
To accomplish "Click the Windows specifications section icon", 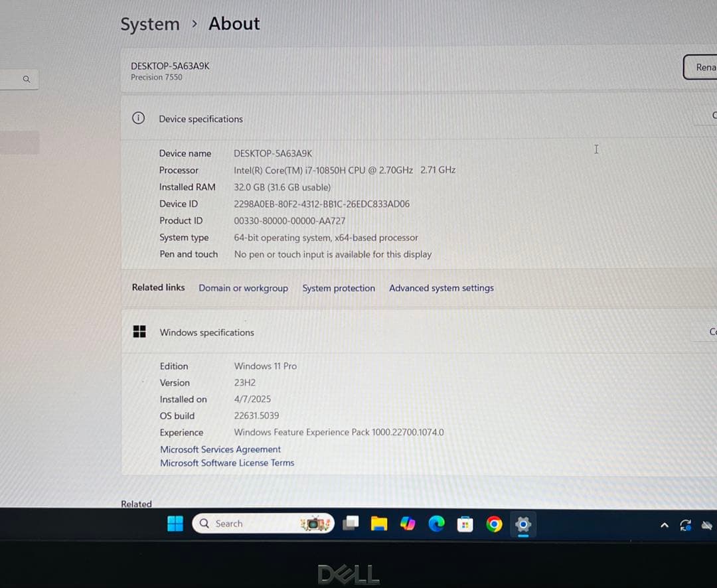I will click(x=139, y=332).
